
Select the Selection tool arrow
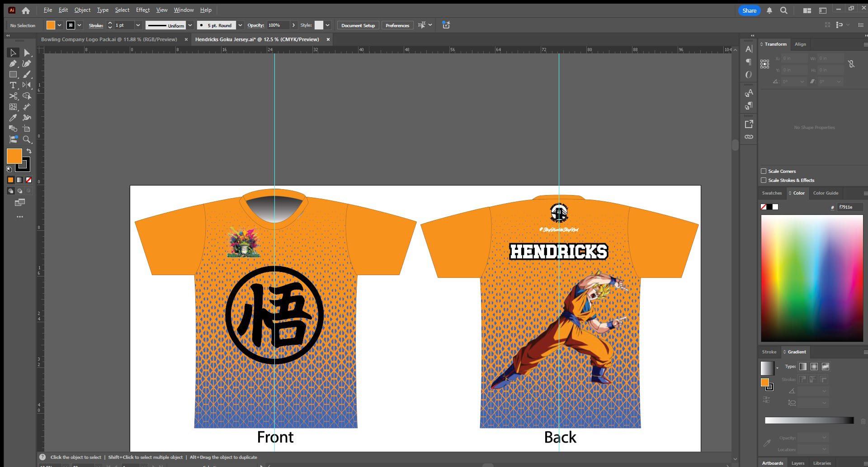[x=13, y=53]
